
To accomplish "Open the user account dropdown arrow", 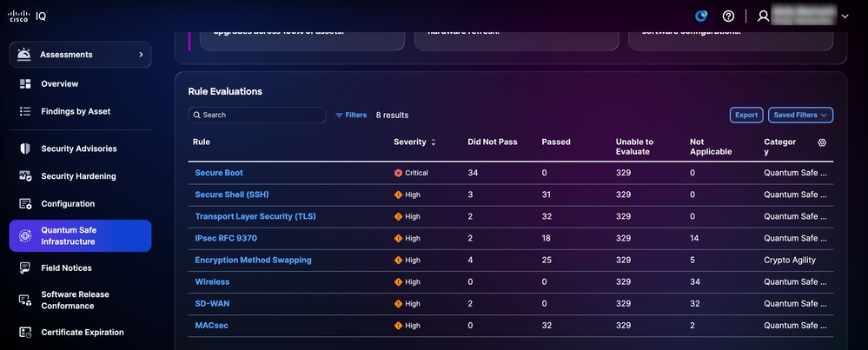I will [x=845, y=17].
